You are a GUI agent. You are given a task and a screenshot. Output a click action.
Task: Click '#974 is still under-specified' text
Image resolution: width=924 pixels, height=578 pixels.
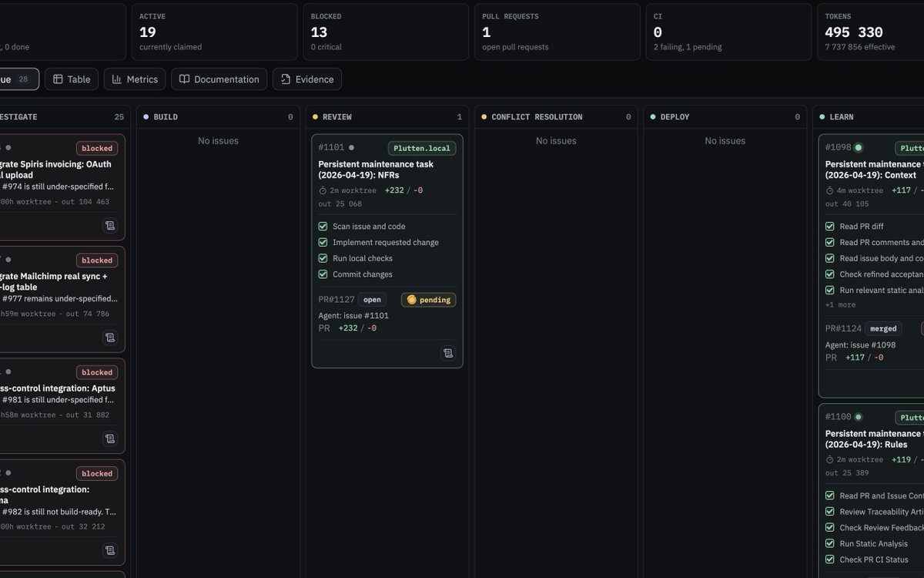pos(58,186)
